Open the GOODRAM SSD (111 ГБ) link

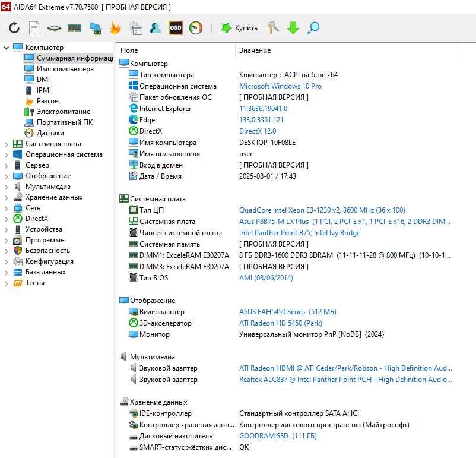278,436
